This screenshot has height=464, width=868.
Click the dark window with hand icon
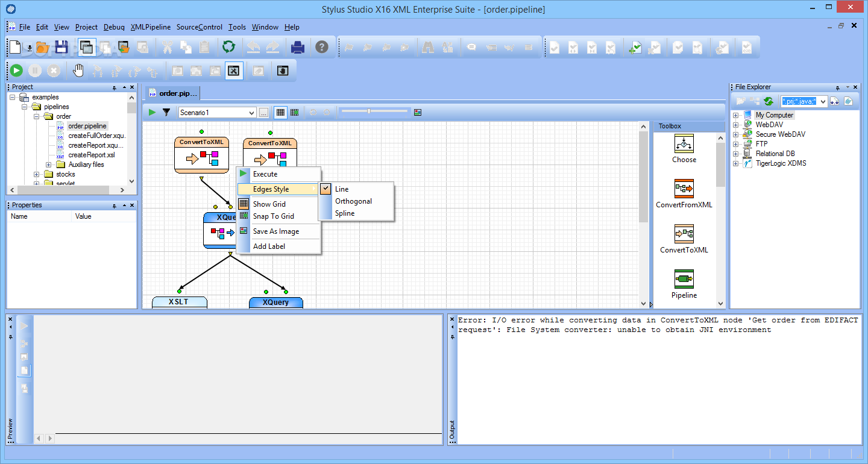point(283,71)
